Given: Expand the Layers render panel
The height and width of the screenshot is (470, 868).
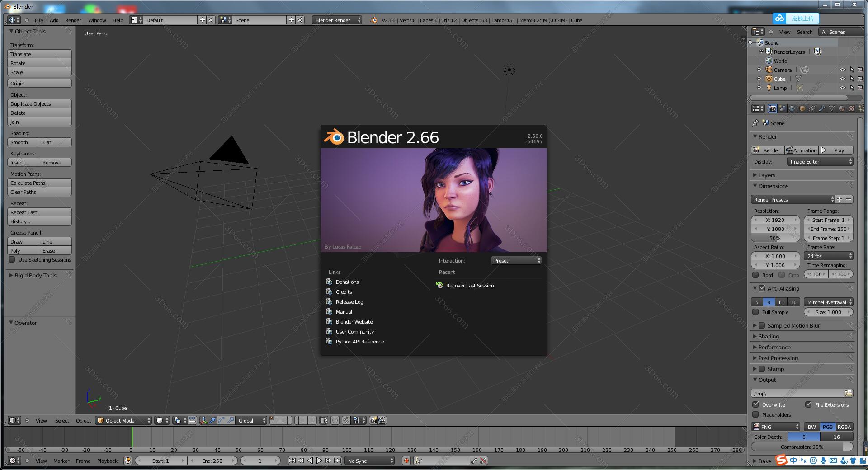Looking at the screenshot, I should (766, 175).
